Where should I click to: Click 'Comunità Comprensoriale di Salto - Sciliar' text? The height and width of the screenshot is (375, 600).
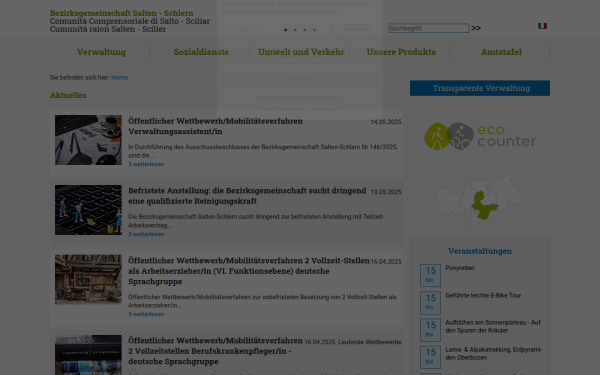130,21
